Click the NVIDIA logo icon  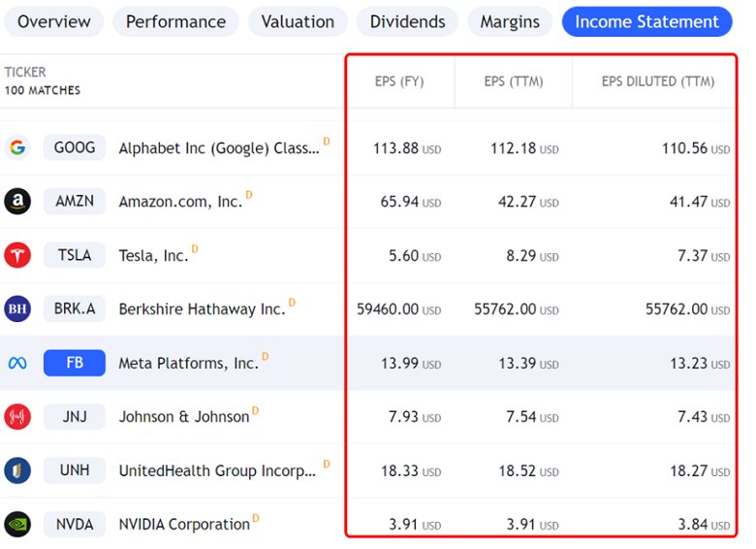pyautogui.click(x=17, y=524)
